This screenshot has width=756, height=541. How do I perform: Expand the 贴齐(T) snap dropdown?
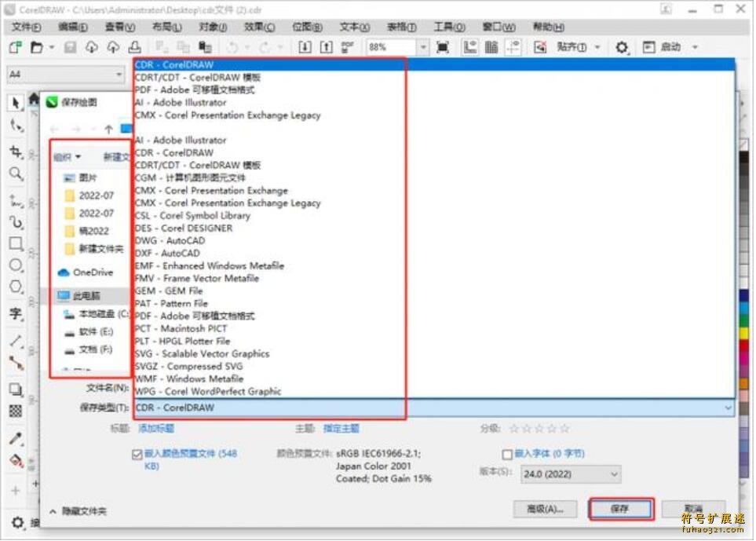click(x=598, y=47)
